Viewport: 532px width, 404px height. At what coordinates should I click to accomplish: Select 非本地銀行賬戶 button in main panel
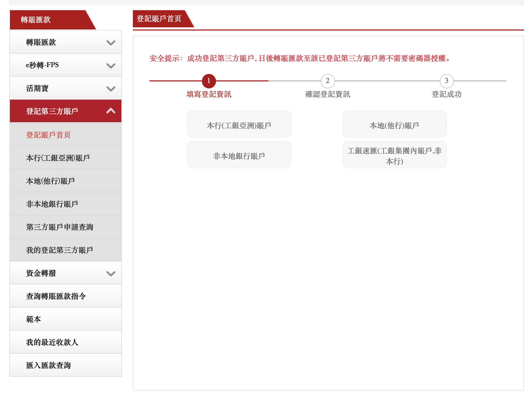(x=239, y=156)
